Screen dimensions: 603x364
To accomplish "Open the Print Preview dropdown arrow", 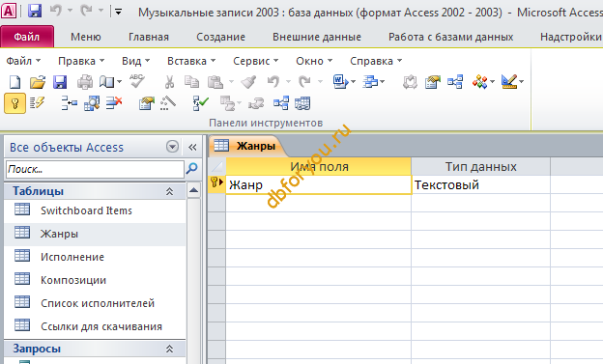I will pos(119,82).
